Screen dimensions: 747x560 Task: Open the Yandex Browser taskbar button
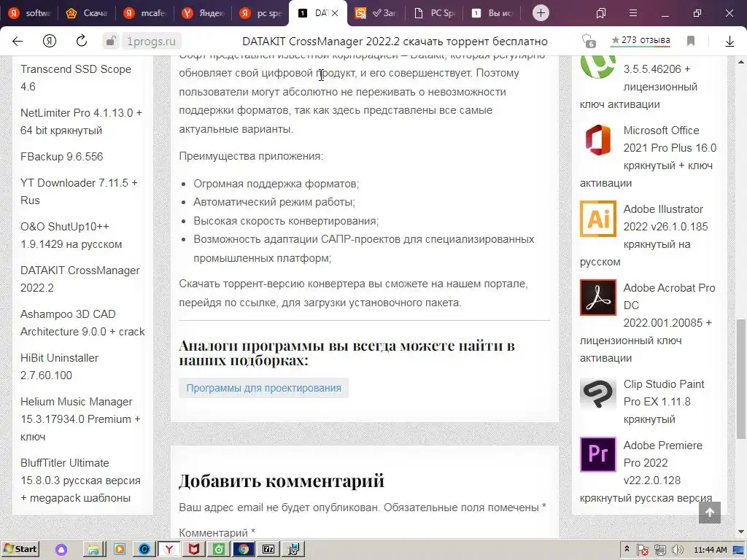pyautogui.click(x=169, y=550)
